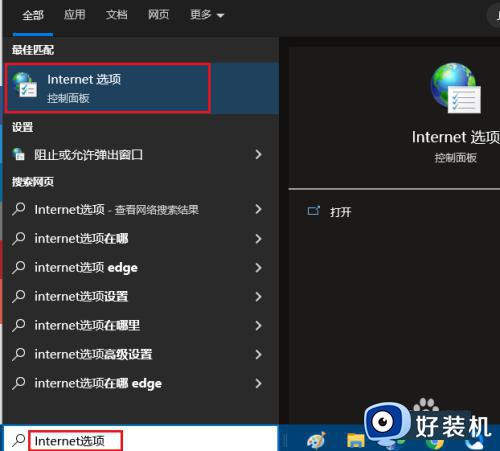Click the Internet 选项 globe icon in best match
This screenshot has width=500, height=451.
click(25, 85)
